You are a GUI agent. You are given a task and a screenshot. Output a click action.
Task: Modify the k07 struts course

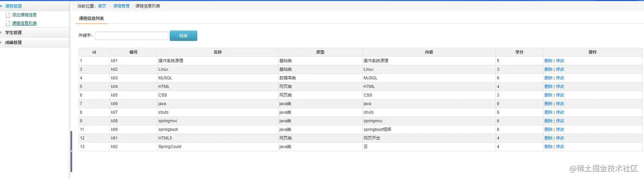[x=560, y=112]
